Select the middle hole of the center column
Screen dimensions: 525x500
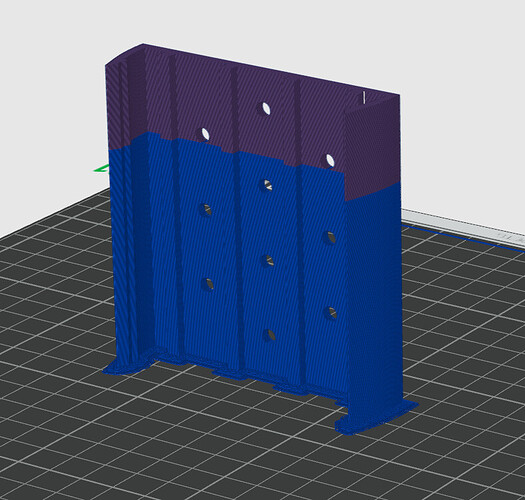[268, 261]
